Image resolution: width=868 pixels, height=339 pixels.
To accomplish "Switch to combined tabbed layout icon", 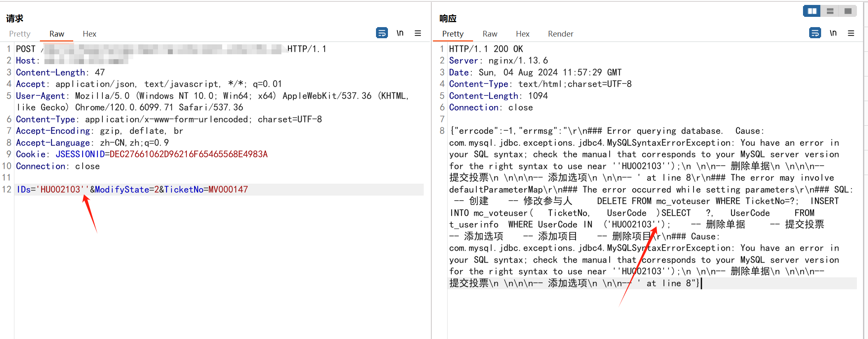I will coord(848,11).
